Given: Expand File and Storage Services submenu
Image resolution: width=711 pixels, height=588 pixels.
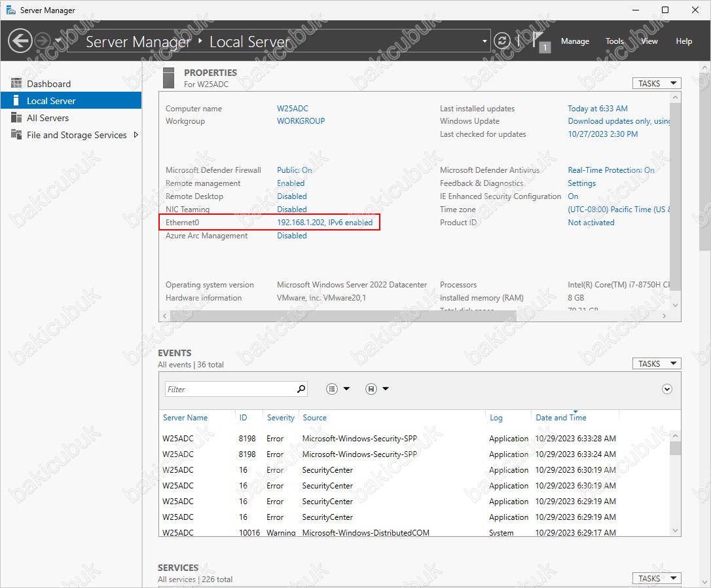Looking at the screenshot, I should point(136,135).
